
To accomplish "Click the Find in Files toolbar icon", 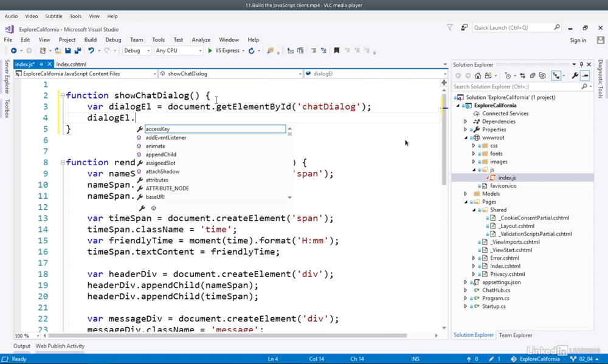I will (x=271, y=51).
